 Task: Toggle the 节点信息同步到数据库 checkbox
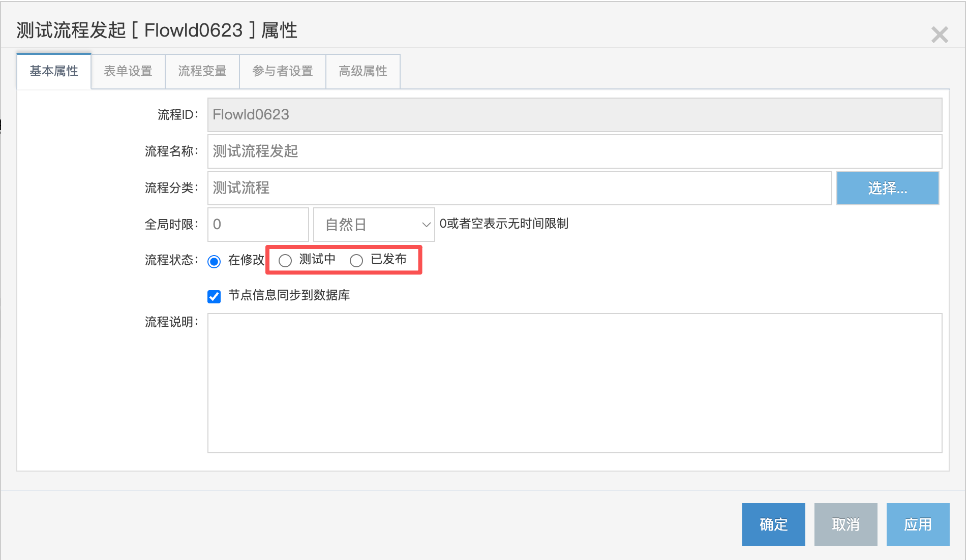(x=214, y=296)
